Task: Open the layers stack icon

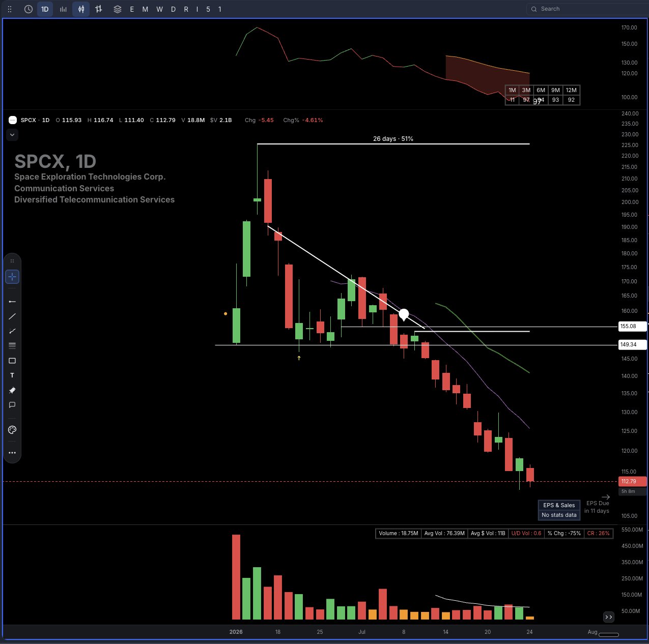Action: coord(118,9)
